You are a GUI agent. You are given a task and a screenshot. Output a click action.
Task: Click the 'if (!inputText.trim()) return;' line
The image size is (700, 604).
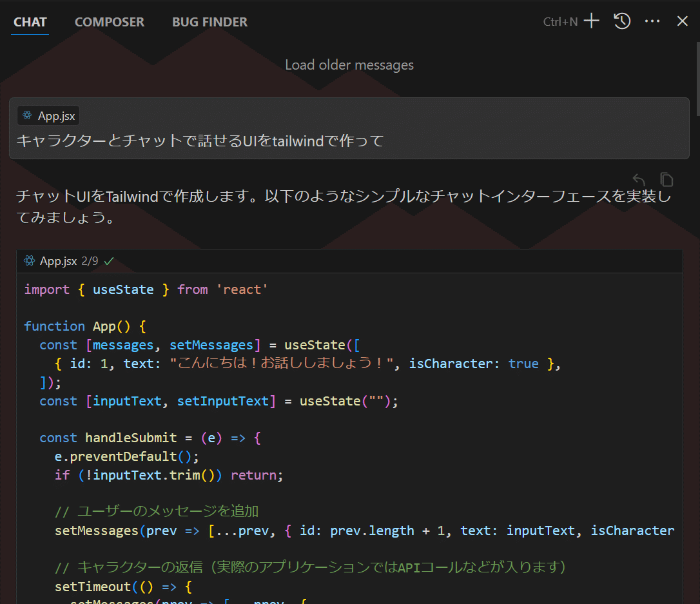coord(169,475)
